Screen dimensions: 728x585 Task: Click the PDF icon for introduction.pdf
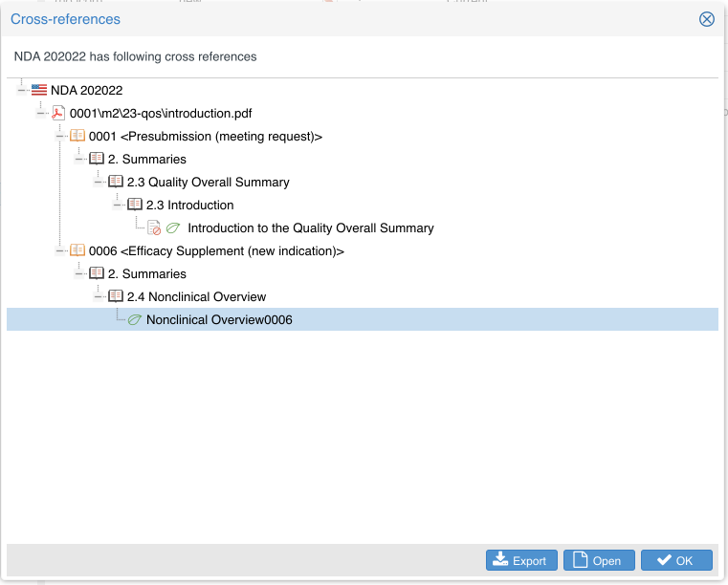[x=58, y=113]
